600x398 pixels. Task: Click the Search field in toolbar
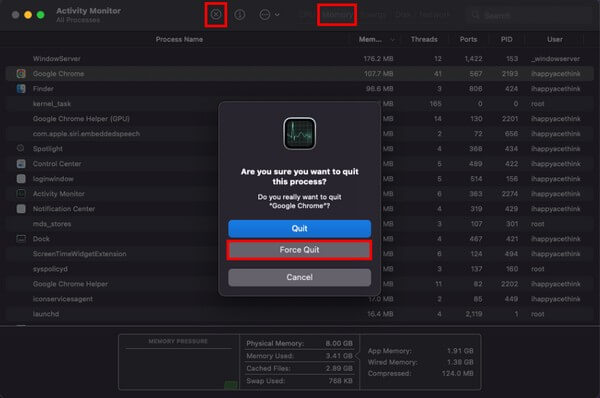coord(529,15)
